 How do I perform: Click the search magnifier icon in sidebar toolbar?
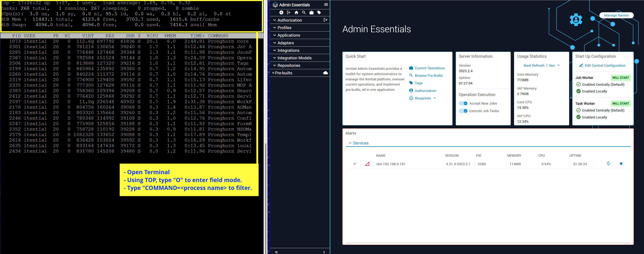[304, 12]
